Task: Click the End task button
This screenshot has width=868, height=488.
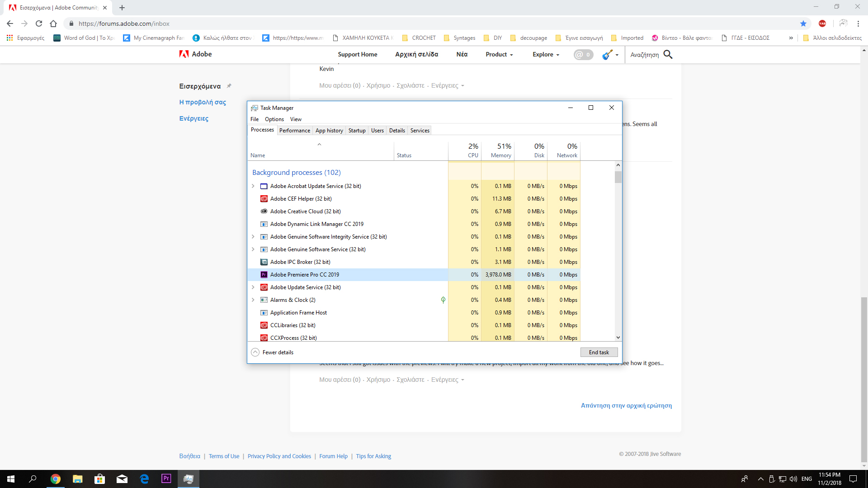Action: coord(599,352)
